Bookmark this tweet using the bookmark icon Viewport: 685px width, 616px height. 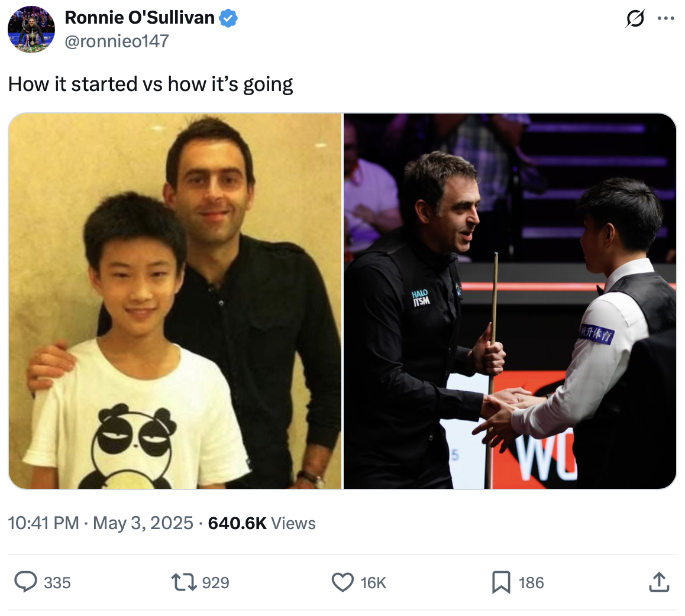point(501,582)
